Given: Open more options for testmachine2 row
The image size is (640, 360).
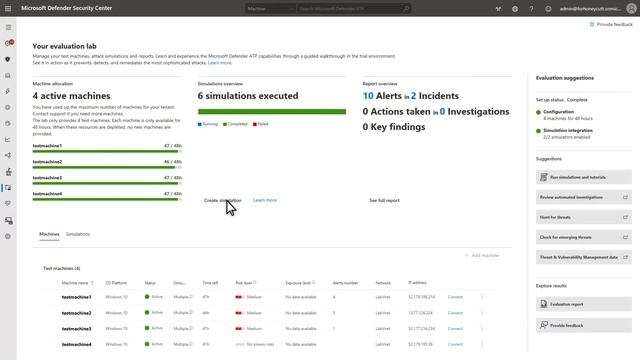Looking at the screenshot, I should (482, 313).
